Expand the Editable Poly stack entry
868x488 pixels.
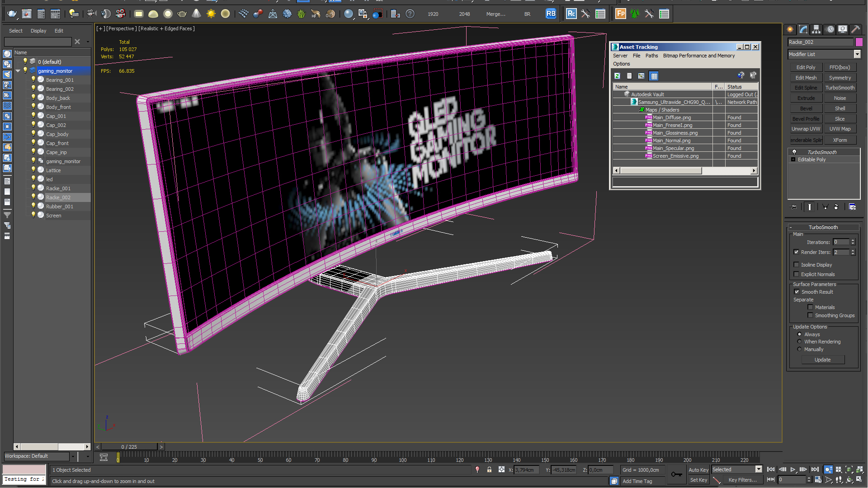pyautogui.click(x=793, y=160)
